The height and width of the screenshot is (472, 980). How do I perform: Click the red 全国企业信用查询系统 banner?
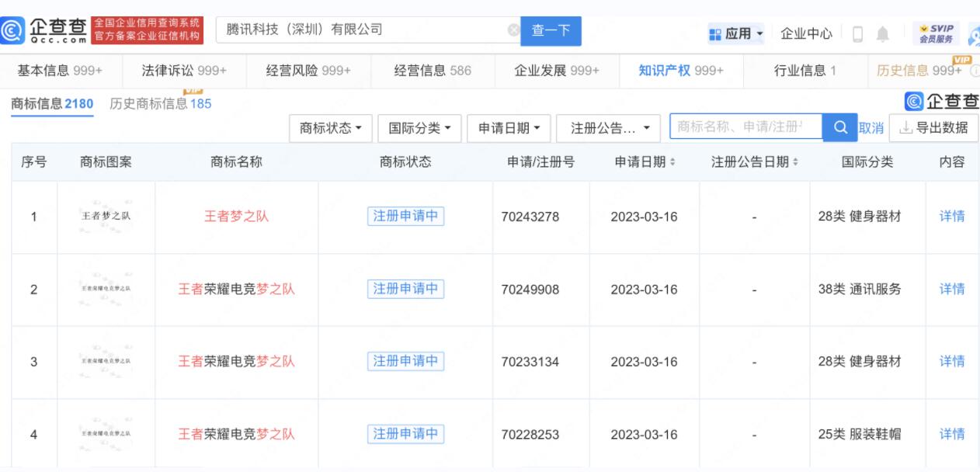[x=148, y=31]
